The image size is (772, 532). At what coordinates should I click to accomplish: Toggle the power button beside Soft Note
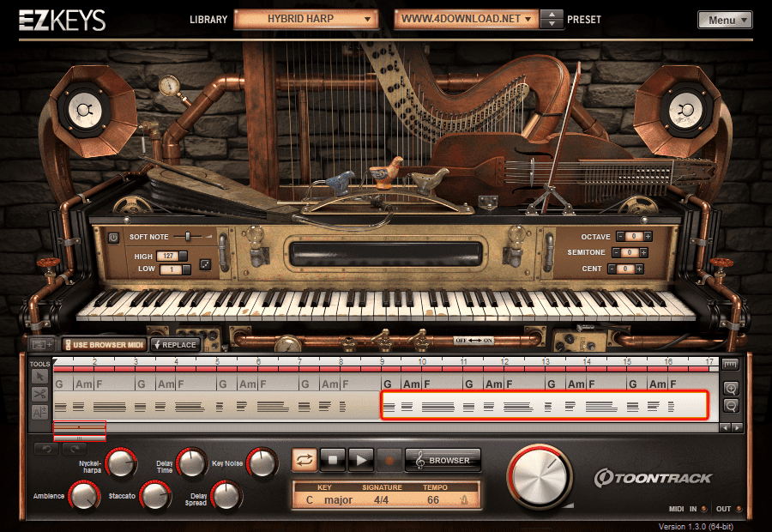(113, 238)
